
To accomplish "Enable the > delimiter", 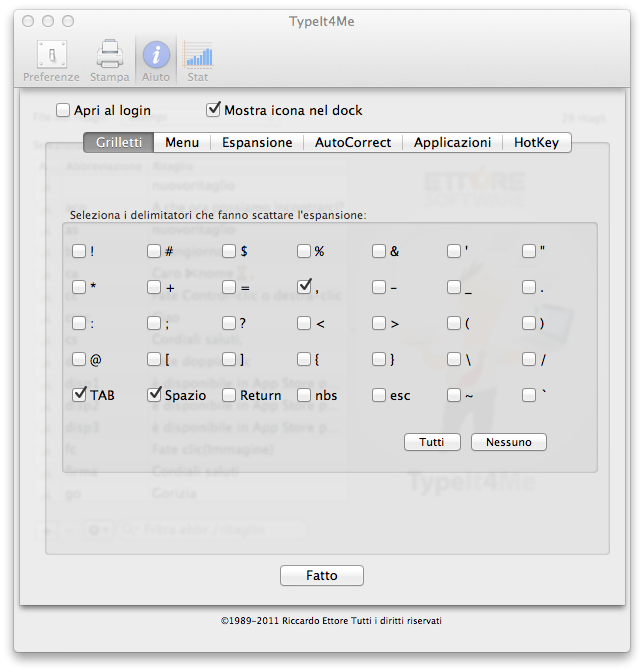I will click(x=379, y=323).
